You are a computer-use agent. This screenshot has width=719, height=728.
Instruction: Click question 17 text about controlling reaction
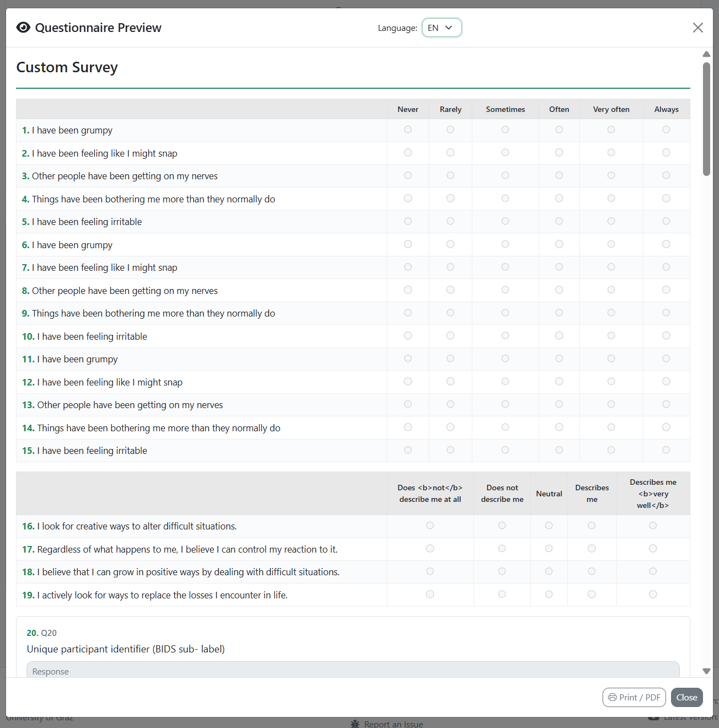tap(187, 549)
